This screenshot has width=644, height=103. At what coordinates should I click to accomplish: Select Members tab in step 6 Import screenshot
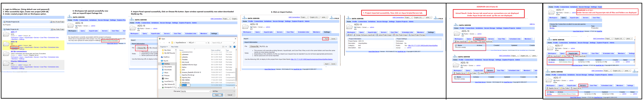(316, 32)
